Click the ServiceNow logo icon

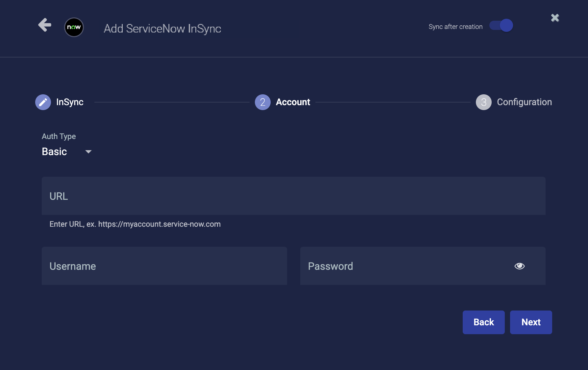(74, 27)
